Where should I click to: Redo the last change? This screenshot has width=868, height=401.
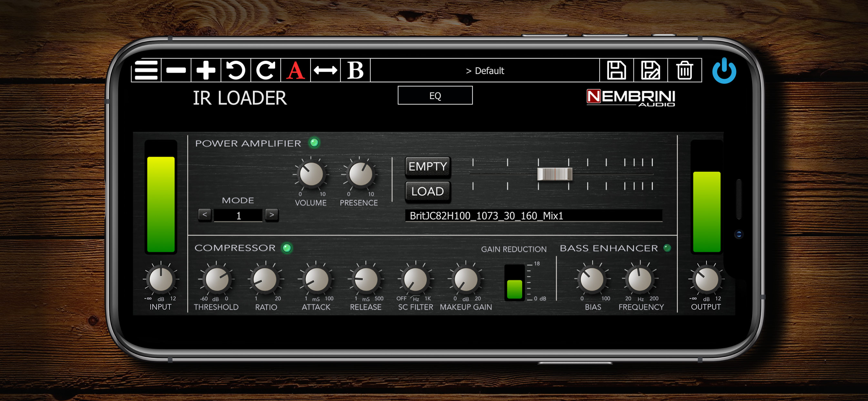tap(265, 70)
